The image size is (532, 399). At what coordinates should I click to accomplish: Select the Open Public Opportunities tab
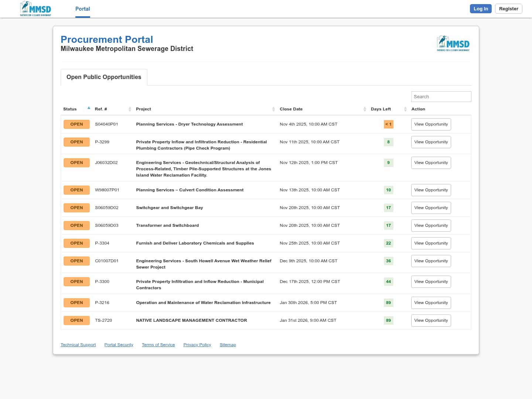[104, 77]
